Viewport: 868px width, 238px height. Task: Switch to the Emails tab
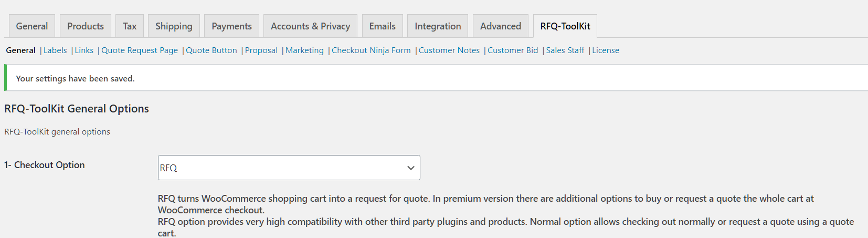pos(382,26)
